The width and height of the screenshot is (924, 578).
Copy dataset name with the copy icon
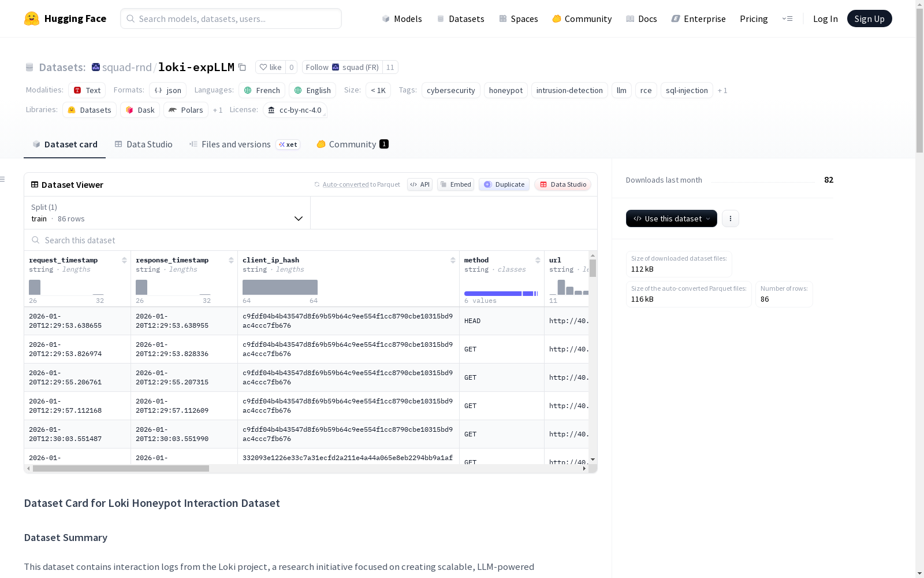(x=243, y=68)
